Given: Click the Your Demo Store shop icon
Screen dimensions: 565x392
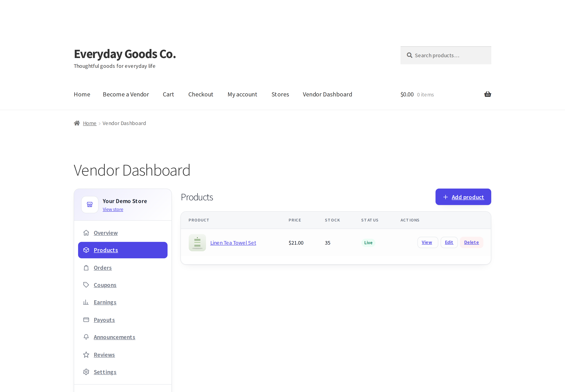Looking at the screenshot, I should tap(90, 205).
